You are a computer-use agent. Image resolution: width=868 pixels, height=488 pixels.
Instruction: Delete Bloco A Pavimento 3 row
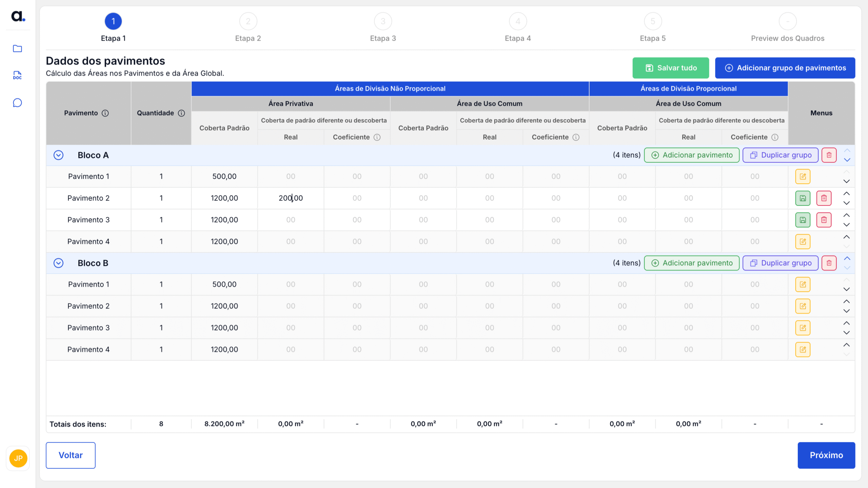point(824,220)
